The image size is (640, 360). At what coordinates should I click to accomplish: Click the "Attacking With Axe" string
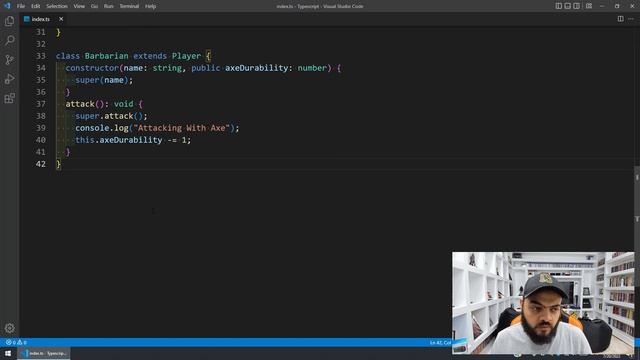182,128
